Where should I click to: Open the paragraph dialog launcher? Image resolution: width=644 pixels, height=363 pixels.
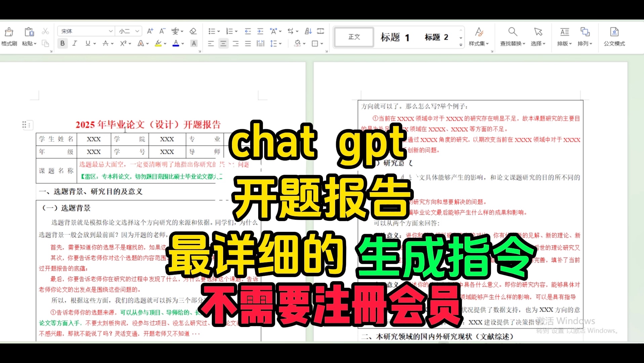326,51
